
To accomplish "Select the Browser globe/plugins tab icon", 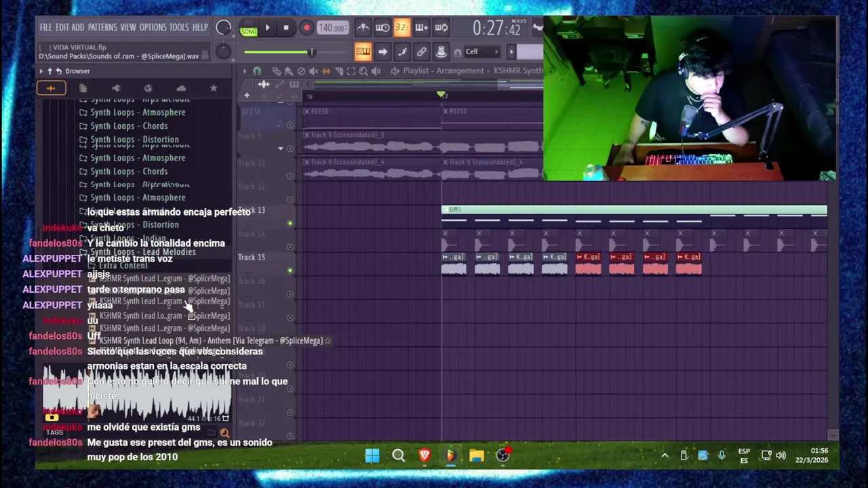I will (x=149, y=88).
